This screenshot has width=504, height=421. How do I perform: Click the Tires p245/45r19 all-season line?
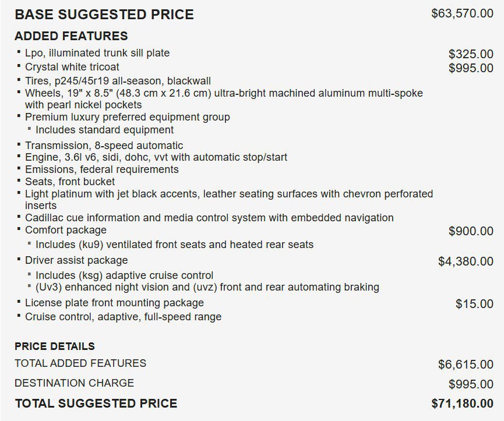(x=118, y=80)
